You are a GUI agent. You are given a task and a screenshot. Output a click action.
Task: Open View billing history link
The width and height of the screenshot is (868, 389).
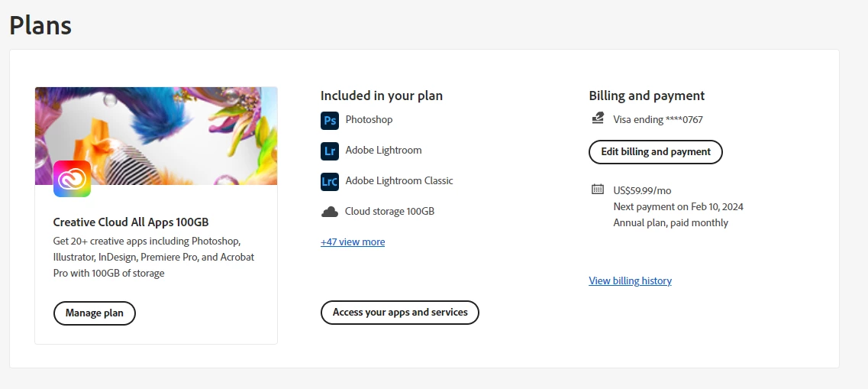pos(630,281)
